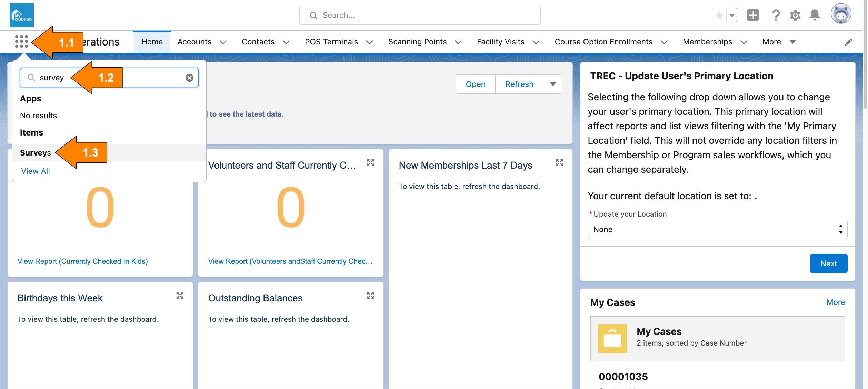Screen dimensions: 868x389
Task: Expand the New Memberships Last 7 Days chart
Action: coord(559,163)
